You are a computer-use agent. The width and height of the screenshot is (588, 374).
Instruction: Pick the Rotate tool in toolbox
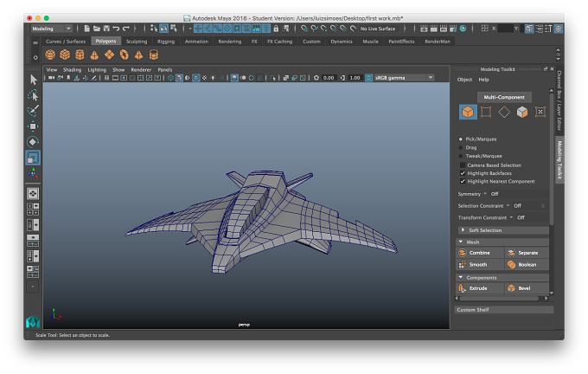click(33, 142)
